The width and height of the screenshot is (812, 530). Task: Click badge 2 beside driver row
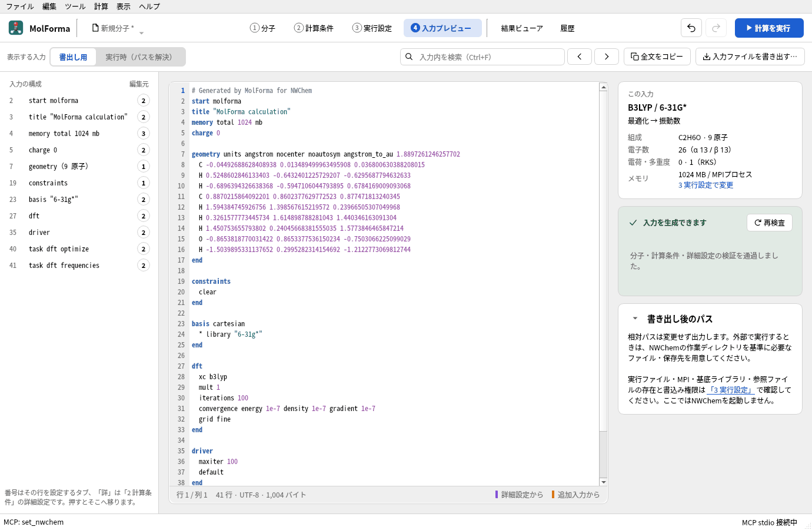[143, 233]
